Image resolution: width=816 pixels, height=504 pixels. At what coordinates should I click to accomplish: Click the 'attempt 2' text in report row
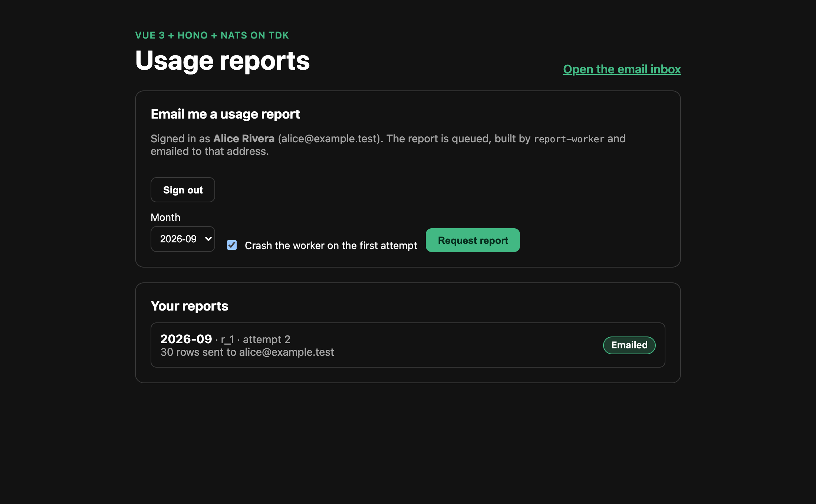267,339
